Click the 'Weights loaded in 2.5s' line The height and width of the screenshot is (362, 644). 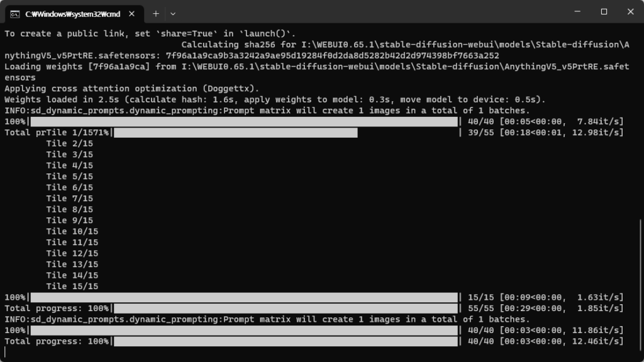click(x=275, y=100)
